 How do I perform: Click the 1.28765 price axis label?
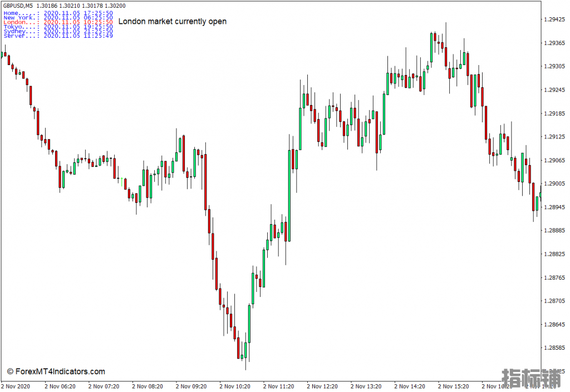pos(554,277)
